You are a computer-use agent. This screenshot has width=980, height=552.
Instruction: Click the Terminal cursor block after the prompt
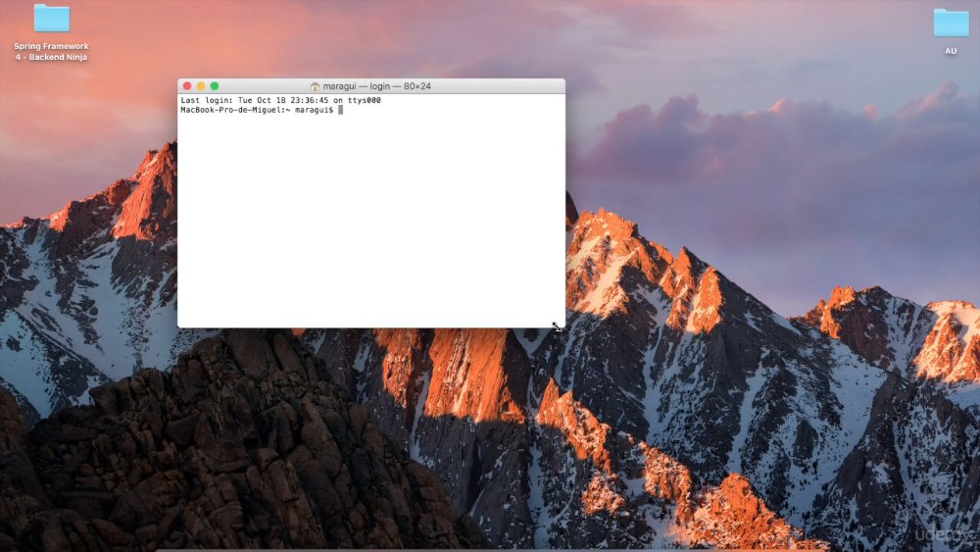pyautogui.click(x=341, y=110)
